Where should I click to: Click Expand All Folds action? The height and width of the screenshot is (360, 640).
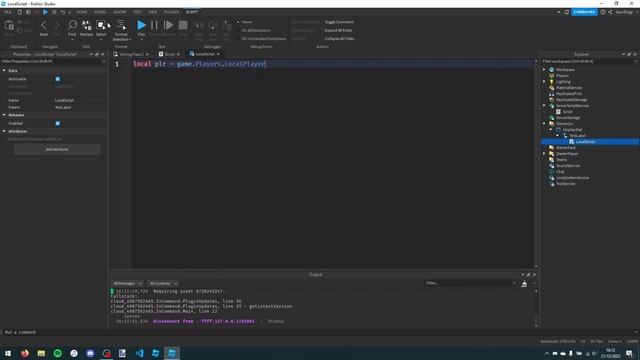[338, 30]
